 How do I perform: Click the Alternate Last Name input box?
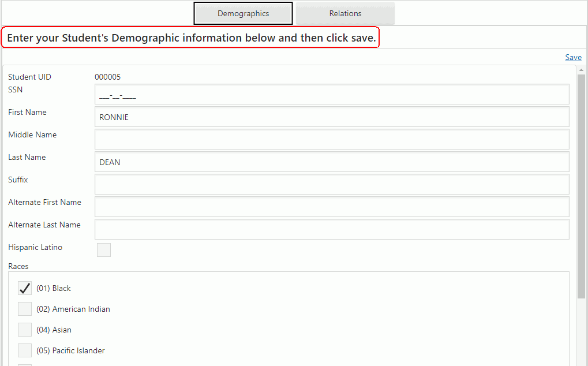(x=332, y=229)
